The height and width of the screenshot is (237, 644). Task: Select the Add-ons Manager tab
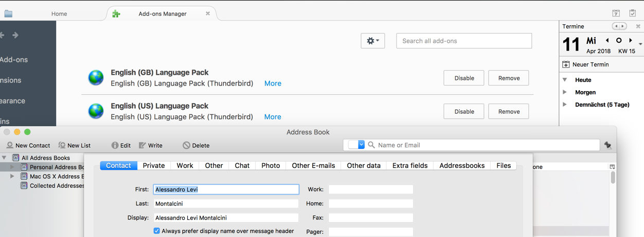[x=162, y=14]
